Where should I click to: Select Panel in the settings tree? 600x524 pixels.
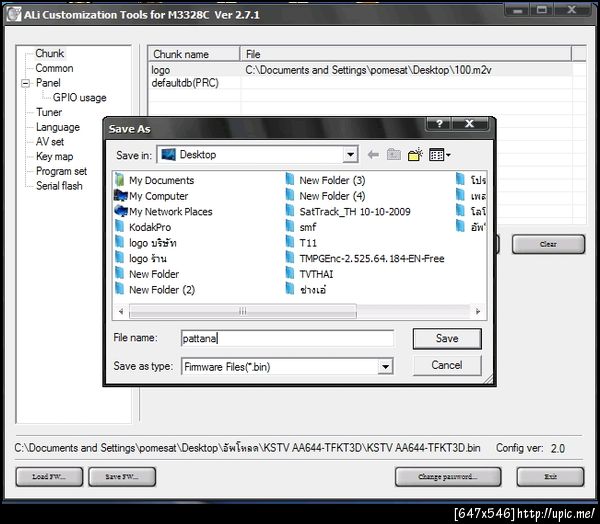click(48, 83)
